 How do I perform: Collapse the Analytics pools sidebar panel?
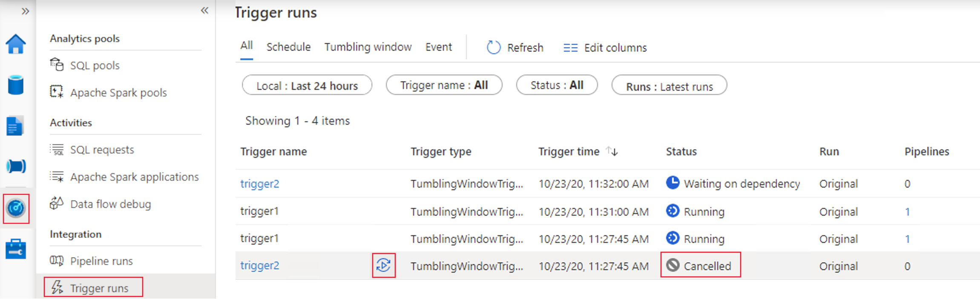205,11
